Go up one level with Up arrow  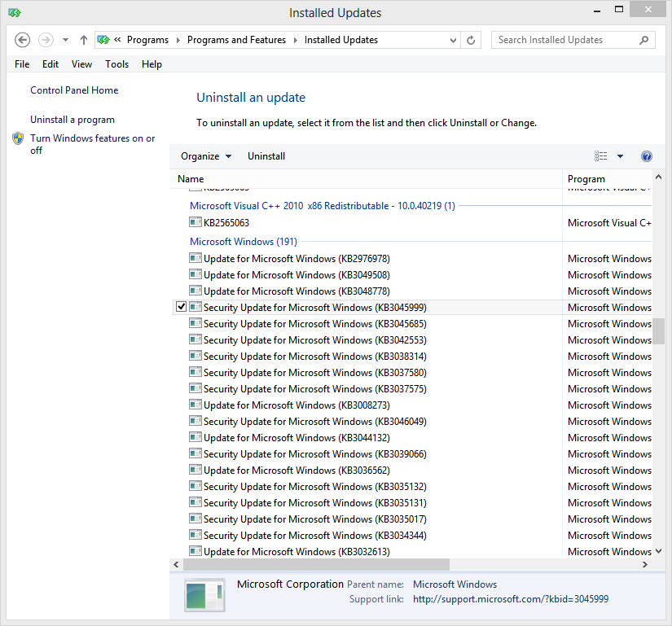[84, 40]
